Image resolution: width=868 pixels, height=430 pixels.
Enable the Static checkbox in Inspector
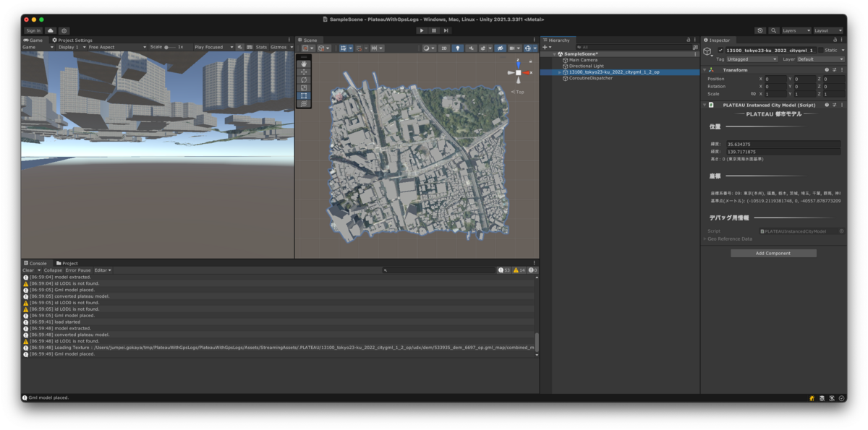pos(822,51)
